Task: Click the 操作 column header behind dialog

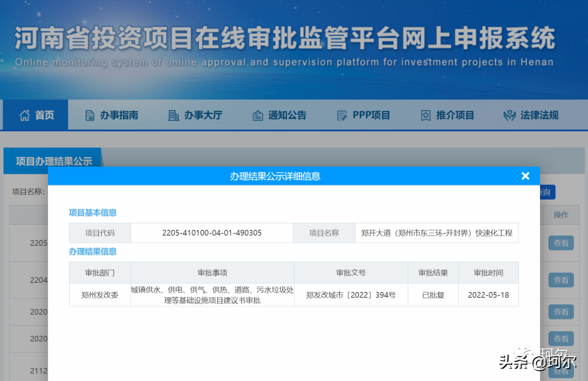Action: point(561,215)
